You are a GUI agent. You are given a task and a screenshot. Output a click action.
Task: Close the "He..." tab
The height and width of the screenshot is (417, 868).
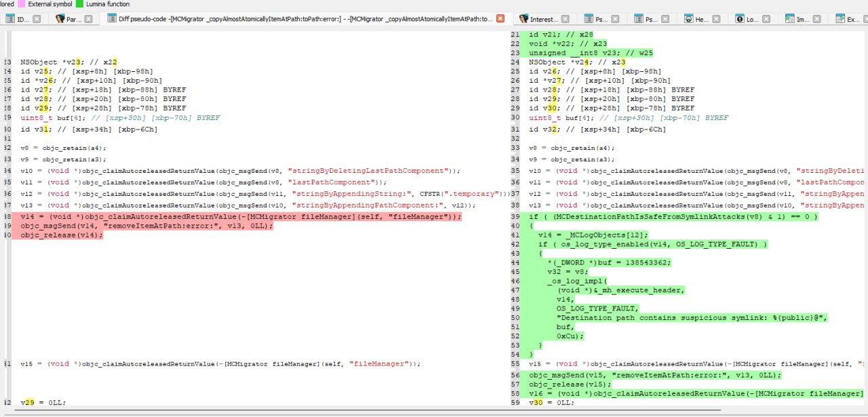[715, 19]
